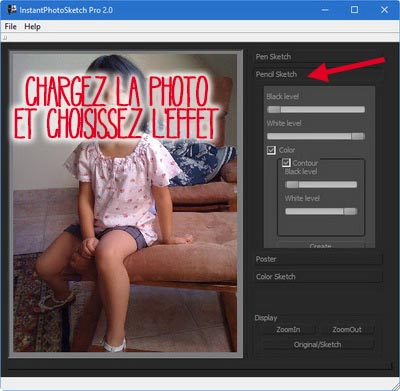Screen dimensions: 400x391
Task: Expand the Poster section
Action: tap(318, 259)
